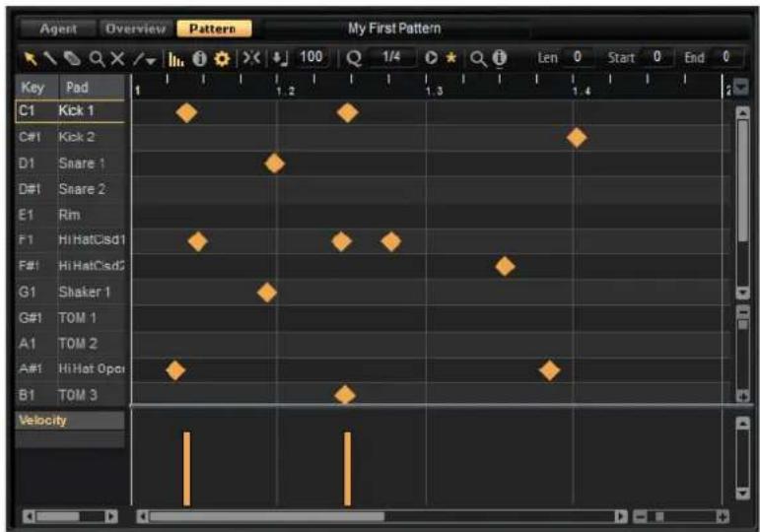The height and width of the screenshot is (532, 760).
Task: Select the E1 Rim row
Action: 70,215
